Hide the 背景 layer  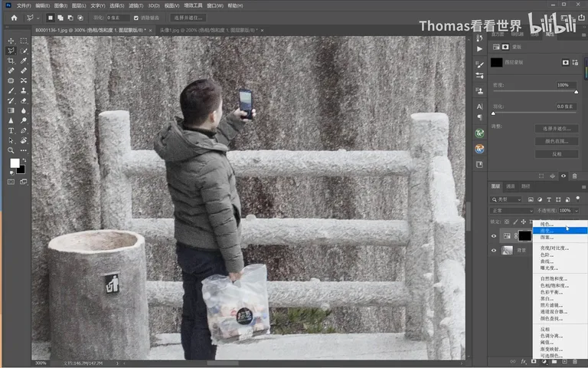(x=494, y=250)
